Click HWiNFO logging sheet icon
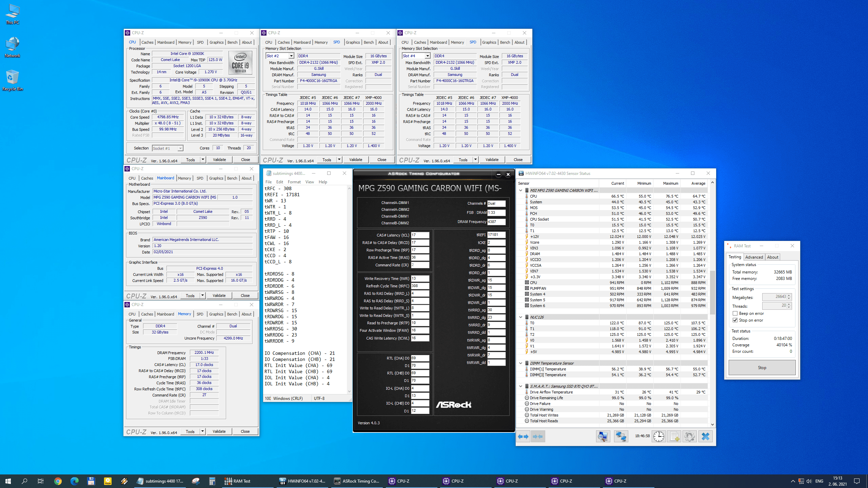This screenshot has height=488, width=868. pos(674,436)
